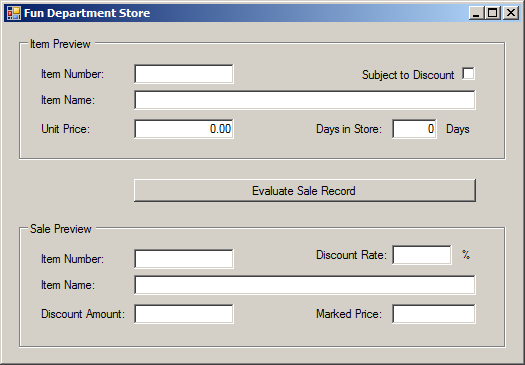Focus the Item Name field in Sale Preview

coord(305,285)
